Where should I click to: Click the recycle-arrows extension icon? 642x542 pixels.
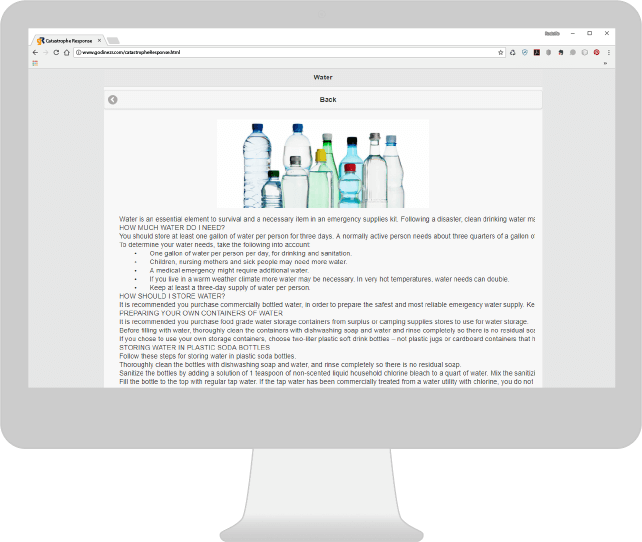coord(513,52)
